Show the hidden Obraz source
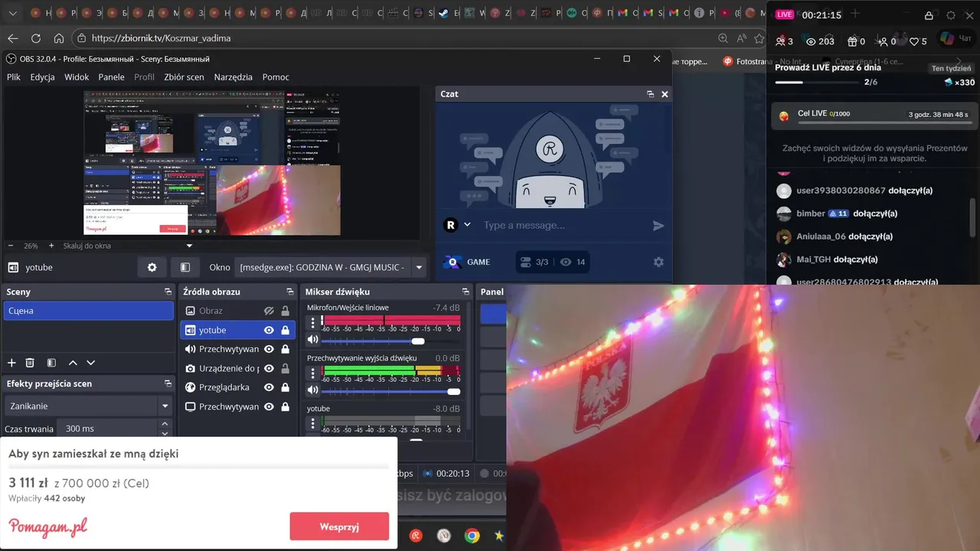 [269, 311]
